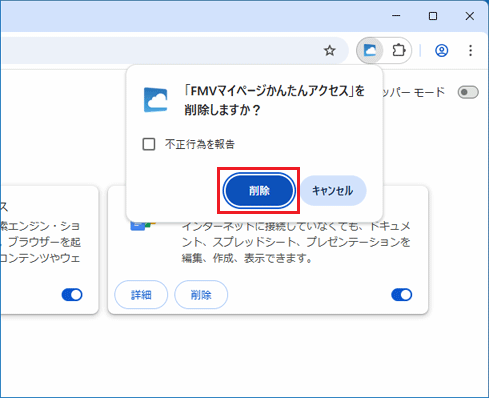
Task: Toggle the デベロッパー モード switch
Action: click(x=468, y=92)
